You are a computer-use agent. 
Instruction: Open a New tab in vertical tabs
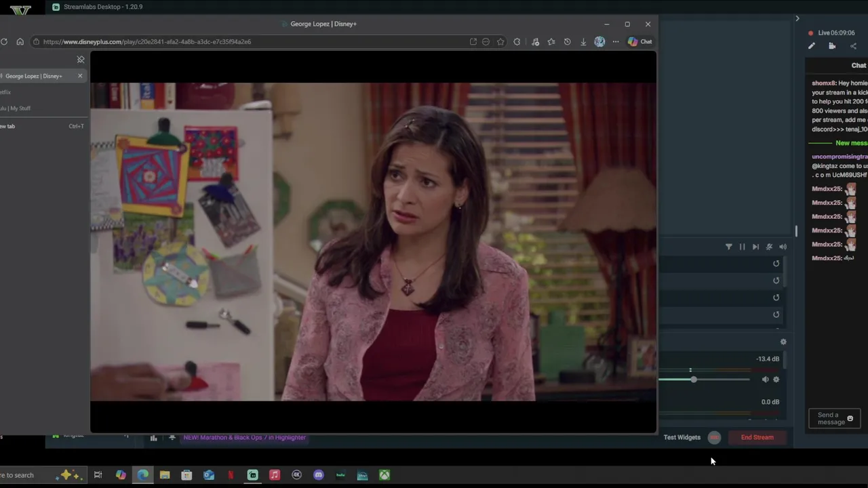click(42, 126)
